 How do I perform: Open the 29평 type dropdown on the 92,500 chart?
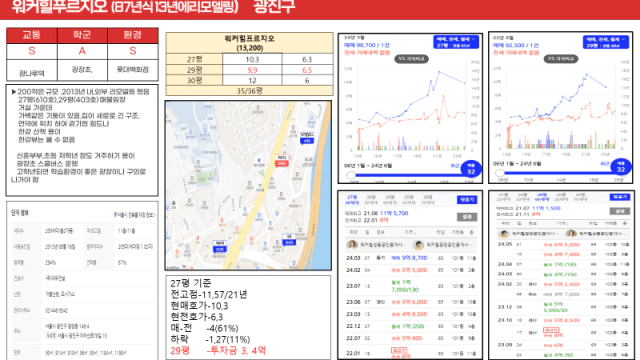coord(606,42)
